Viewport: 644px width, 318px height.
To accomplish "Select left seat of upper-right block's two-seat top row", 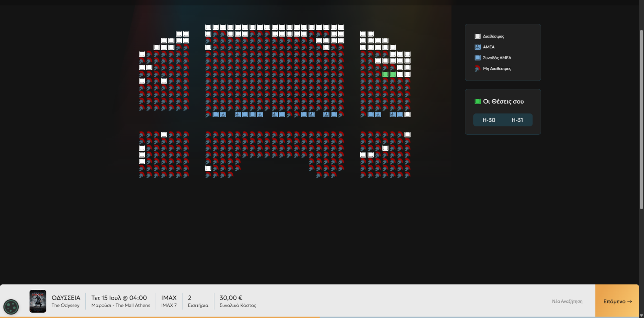I will point(363,34).
